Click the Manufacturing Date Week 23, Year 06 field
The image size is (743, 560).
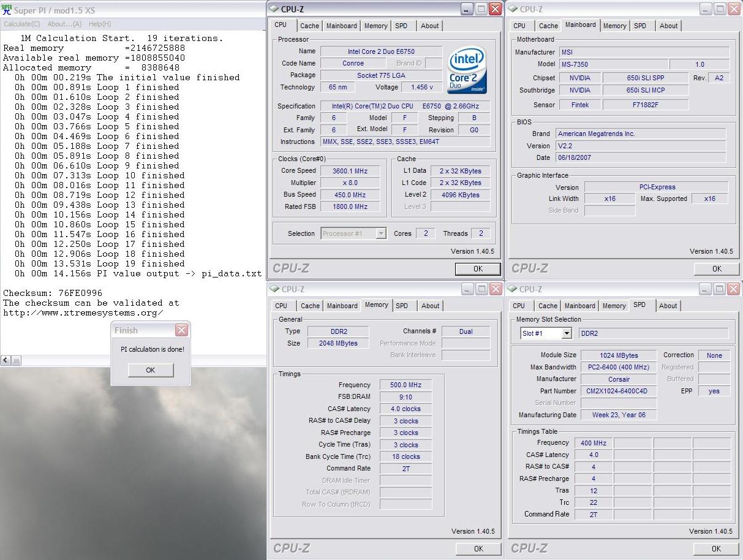pos(619,415)
